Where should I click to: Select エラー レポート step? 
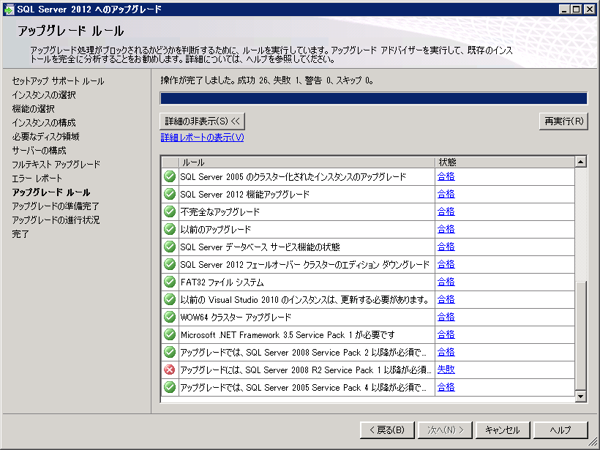pyautogui.click(x=37, y=178)
